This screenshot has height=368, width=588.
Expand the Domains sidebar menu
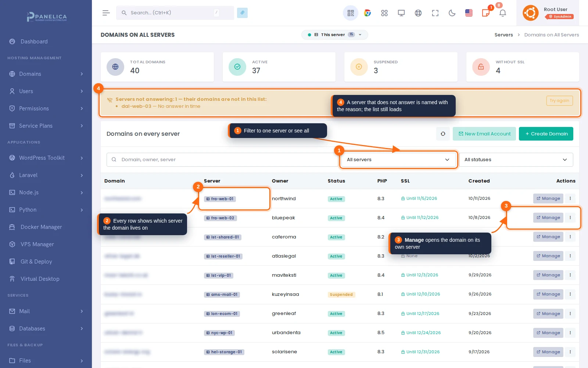pyautogui.click(x=46, y=74)
